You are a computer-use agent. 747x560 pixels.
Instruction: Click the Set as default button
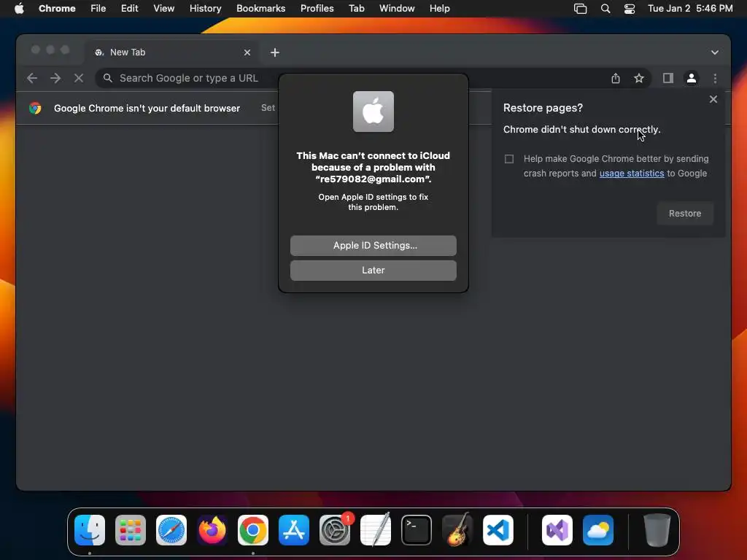268,108
